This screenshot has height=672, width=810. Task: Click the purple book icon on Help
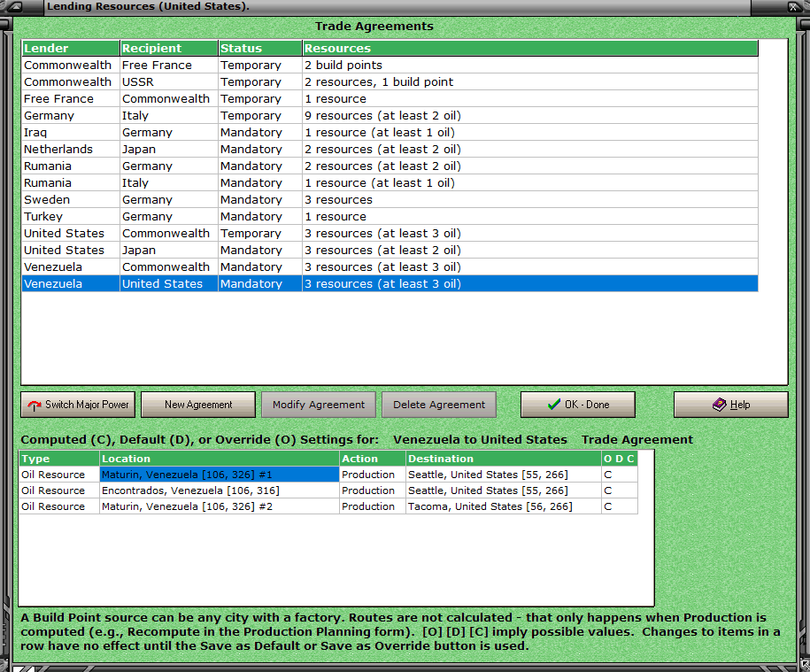(719, 405)
